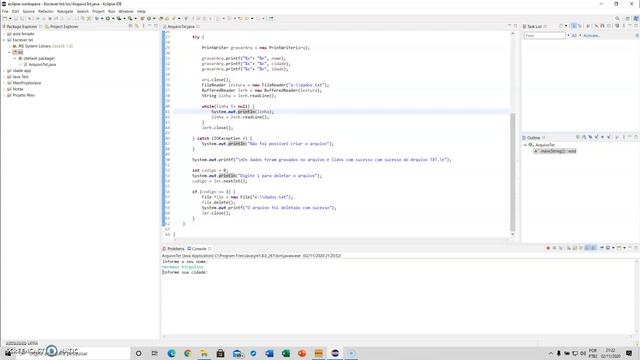This screenshot has height=360, width=640.
Task: Click the All filter in Task List
Action: coord(574,36)
